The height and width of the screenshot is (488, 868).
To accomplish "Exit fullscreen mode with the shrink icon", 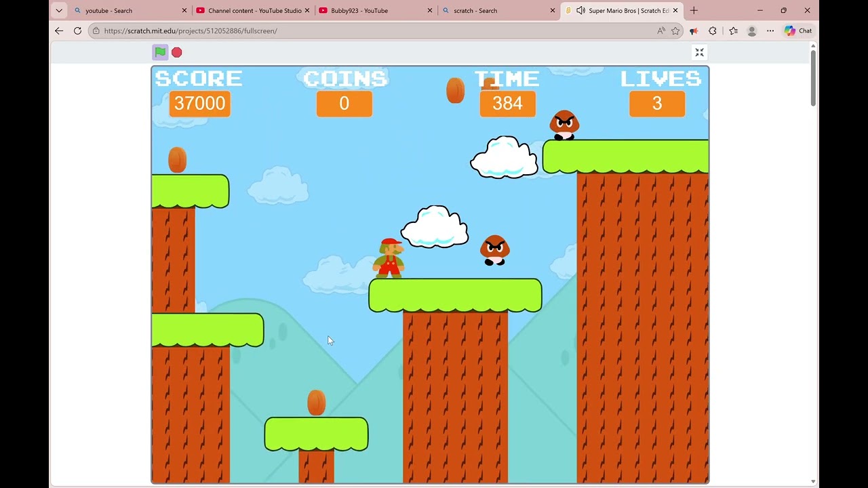I will (699, 52).
